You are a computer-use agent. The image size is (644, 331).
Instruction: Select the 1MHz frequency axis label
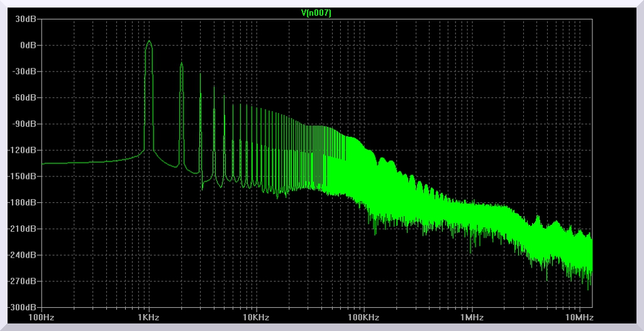pyautogui.click(x=472, y=318)
